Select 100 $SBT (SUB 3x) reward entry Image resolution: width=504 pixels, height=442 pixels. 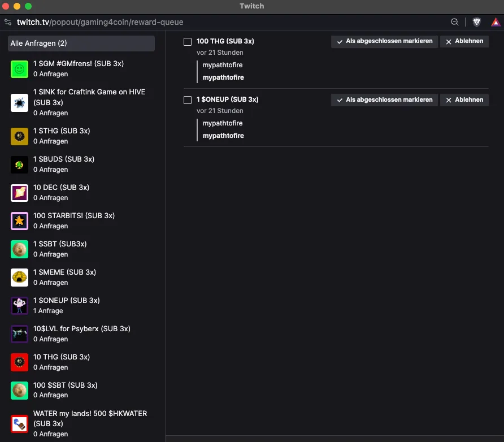81,391
